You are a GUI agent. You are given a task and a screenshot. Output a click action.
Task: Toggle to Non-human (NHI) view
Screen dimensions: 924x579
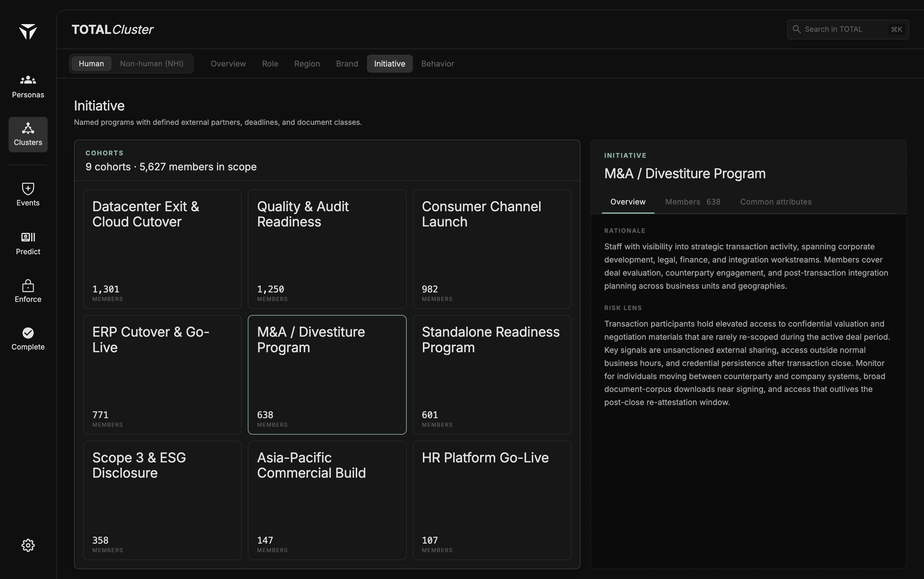(152, 63)
